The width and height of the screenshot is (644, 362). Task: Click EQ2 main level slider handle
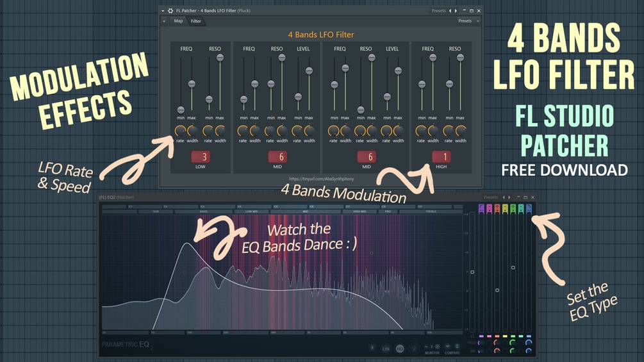(x=472, y=272)
